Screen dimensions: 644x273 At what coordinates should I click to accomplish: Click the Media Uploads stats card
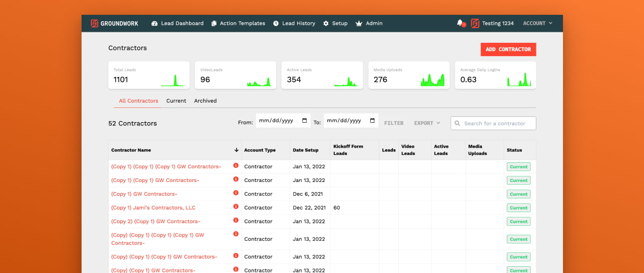[x=409, y=75]
